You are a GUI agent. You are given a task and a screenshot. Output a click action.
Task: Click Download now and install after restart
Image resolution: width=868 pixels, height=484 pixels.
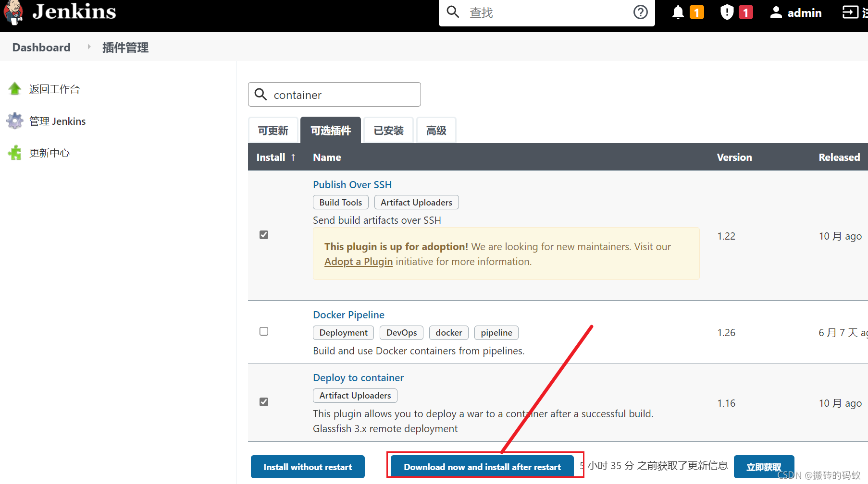click(482, 467)
